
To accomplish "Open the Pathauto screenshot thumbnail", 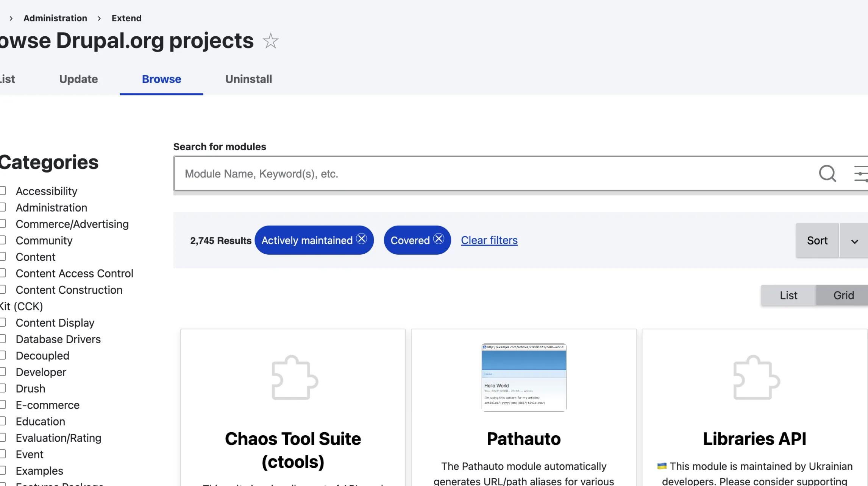I will [524, 377].
